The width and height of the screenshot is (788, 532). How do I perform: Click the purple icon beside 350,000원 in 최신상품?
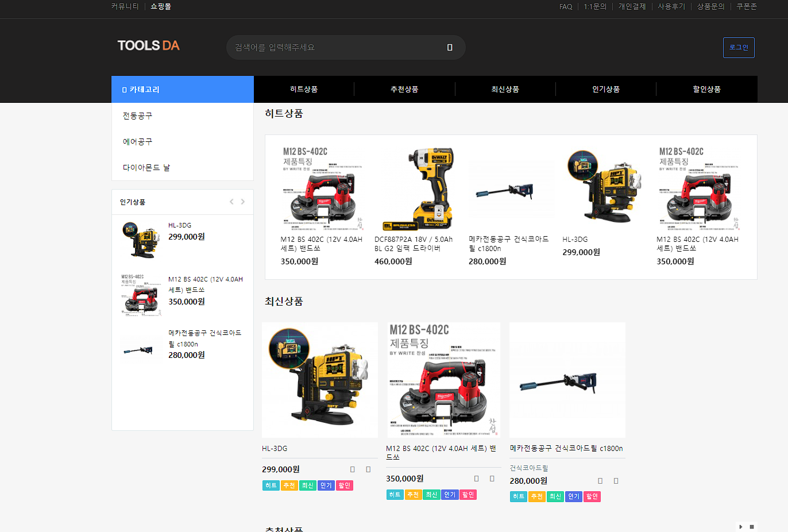476,479
